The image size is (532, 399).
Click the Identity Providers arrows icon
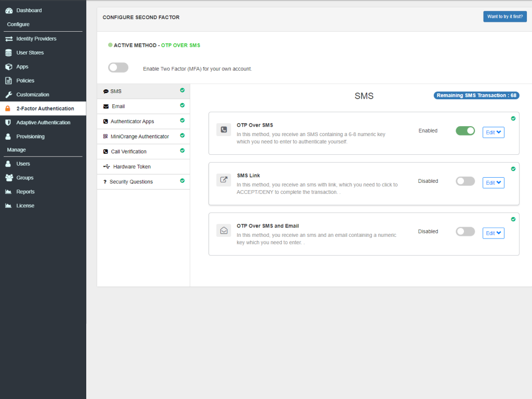pos(8,39)
